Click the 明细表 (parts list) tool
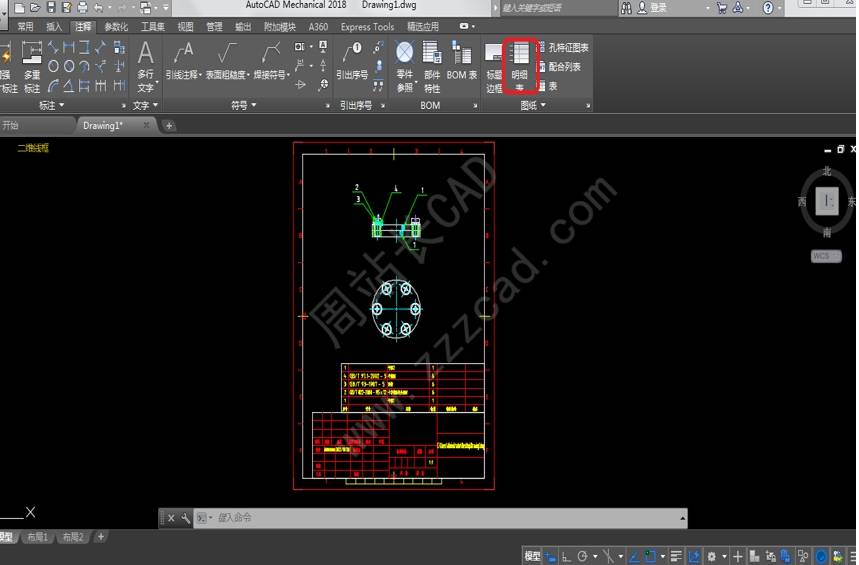859x565 pixels. 519,64
